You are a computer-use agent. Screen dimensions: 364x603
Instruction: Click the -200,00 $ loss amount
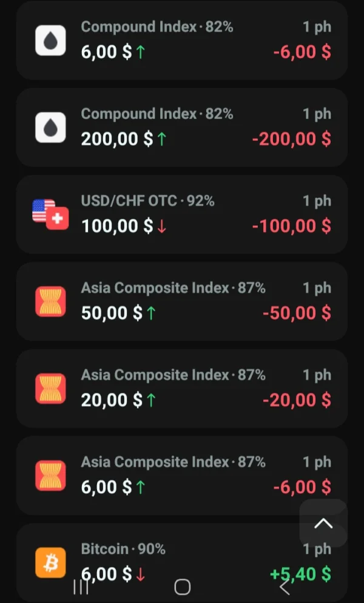(x=292, y=139)
